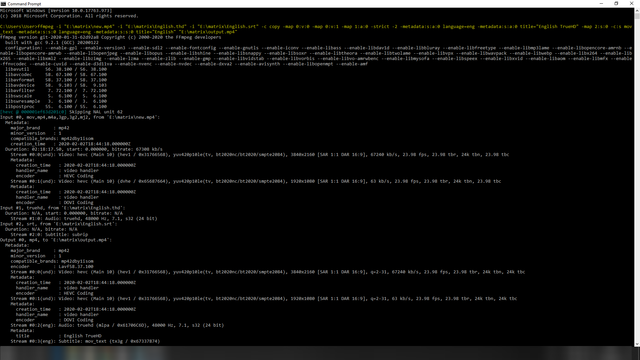This screenshot has width=640, height=360.
Task: Click the 'ffmpeg version git-2020-01-31' line
Action: [x=111, y=37]
